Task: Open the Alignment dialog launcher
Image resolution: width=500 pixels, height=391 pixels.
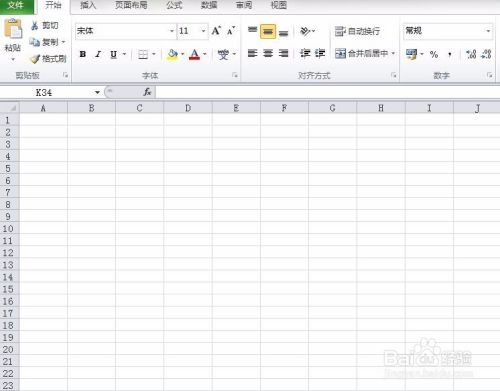Action: click(394, 75)
